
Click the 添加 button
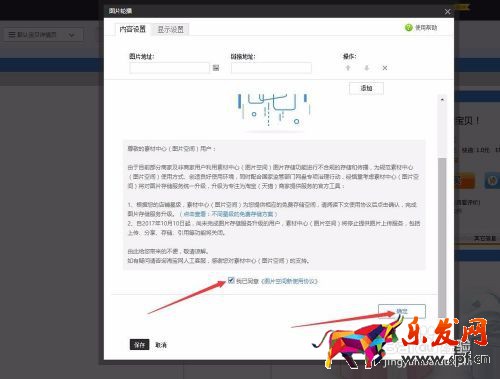tap(366, 88)
